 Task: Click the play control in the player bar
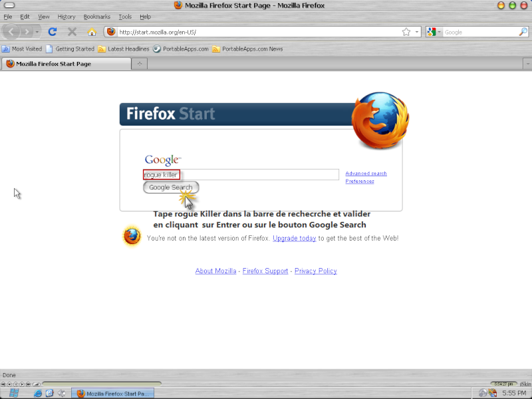point(22,384)
